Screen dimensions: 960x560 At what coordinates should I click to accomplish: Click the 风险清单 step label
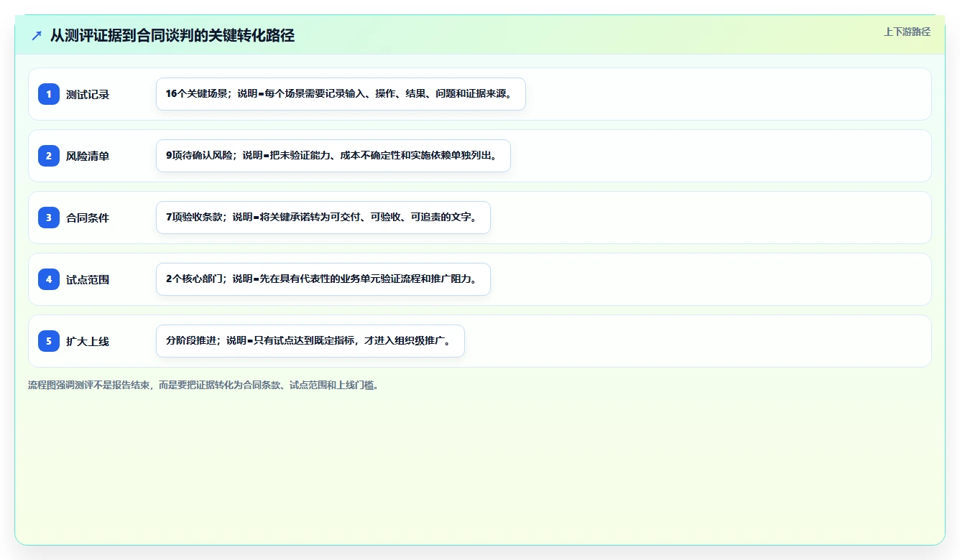[88, 156]
